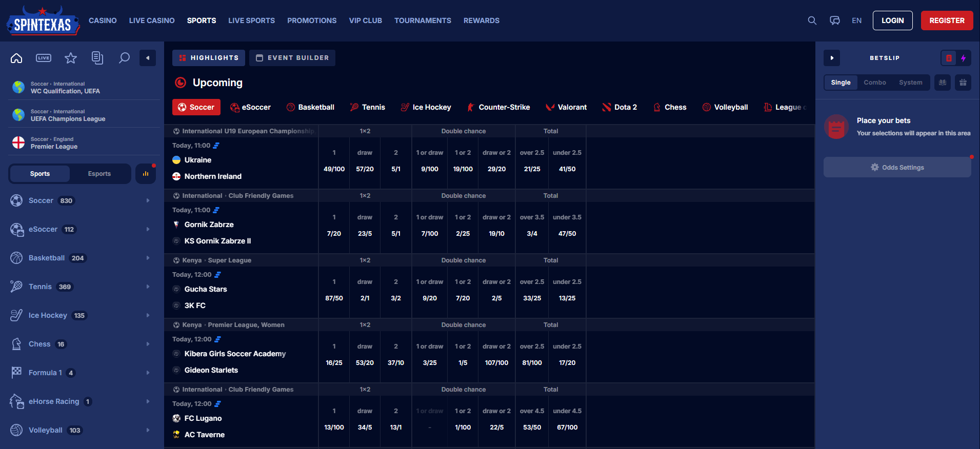Open LIVE events icon in sidebar

44,58
